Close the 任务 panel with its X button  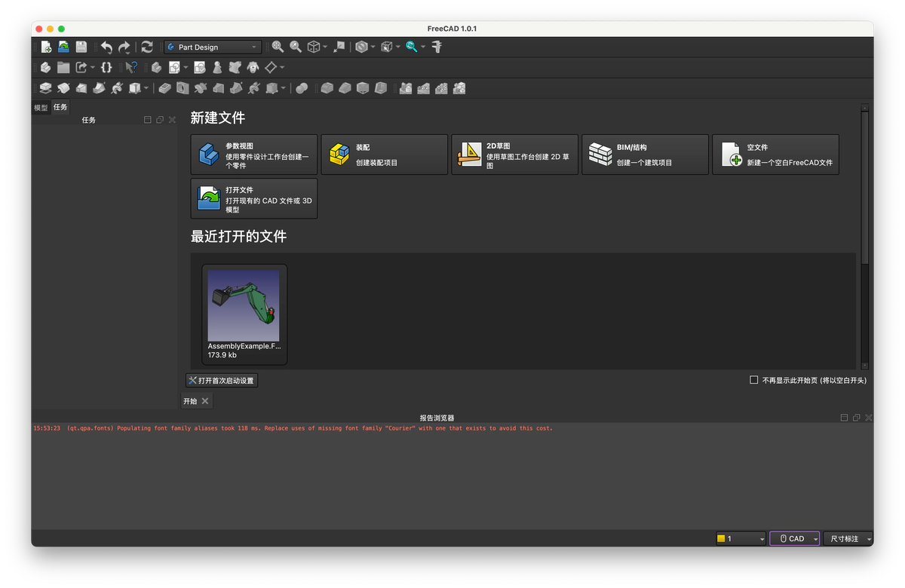[172, 120]
